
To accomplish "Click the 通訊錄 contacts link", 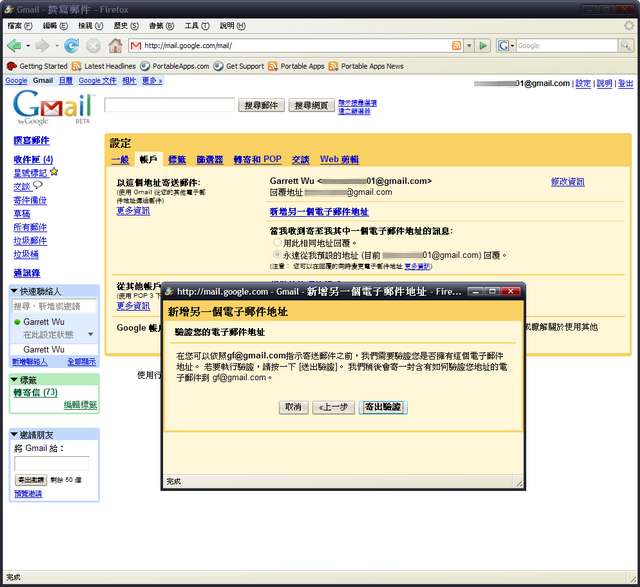I will tap(27, 273).
